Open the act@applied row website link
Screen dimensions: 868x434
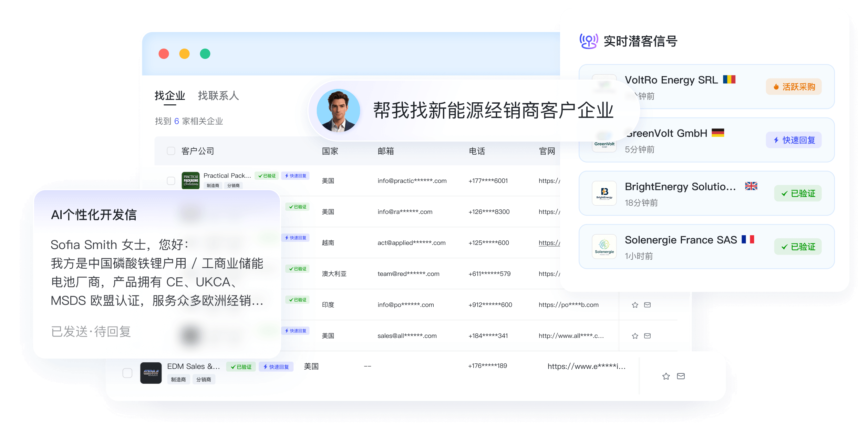(x=549, y=243)
